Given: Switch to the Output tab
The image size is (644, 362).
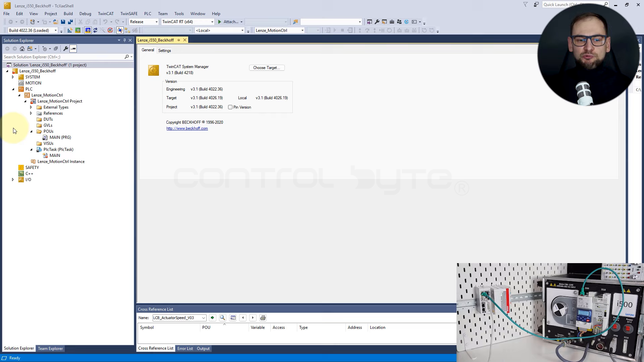Looking at the screenshot, I should coord(203,349).
